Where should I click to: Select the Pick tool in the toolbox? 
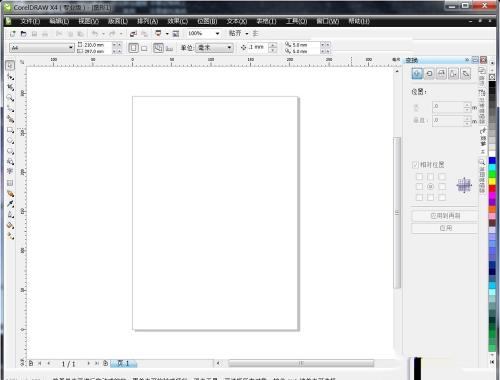[x=10, y=65]
